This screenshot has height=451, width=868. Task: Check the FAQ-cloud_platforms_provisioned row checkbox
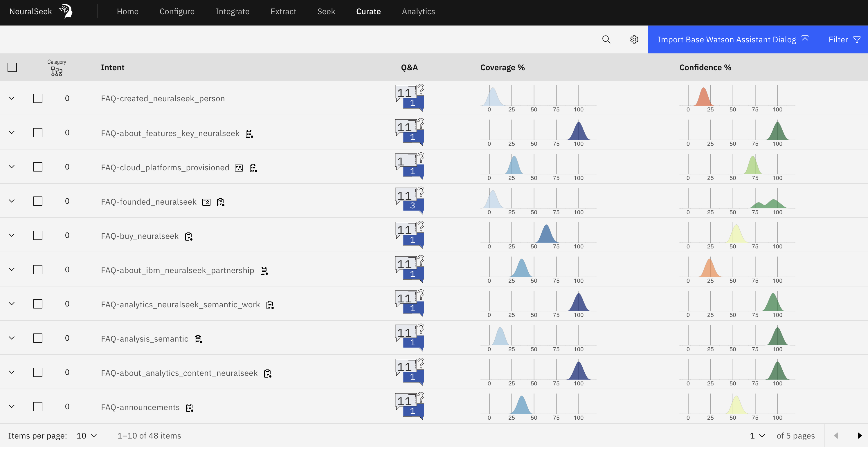coord(38,167)
